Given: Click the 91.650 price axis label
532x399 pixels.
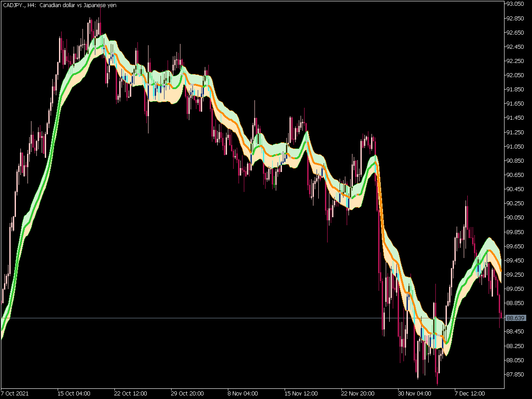Looking at the screenshot, I should 516,104.
